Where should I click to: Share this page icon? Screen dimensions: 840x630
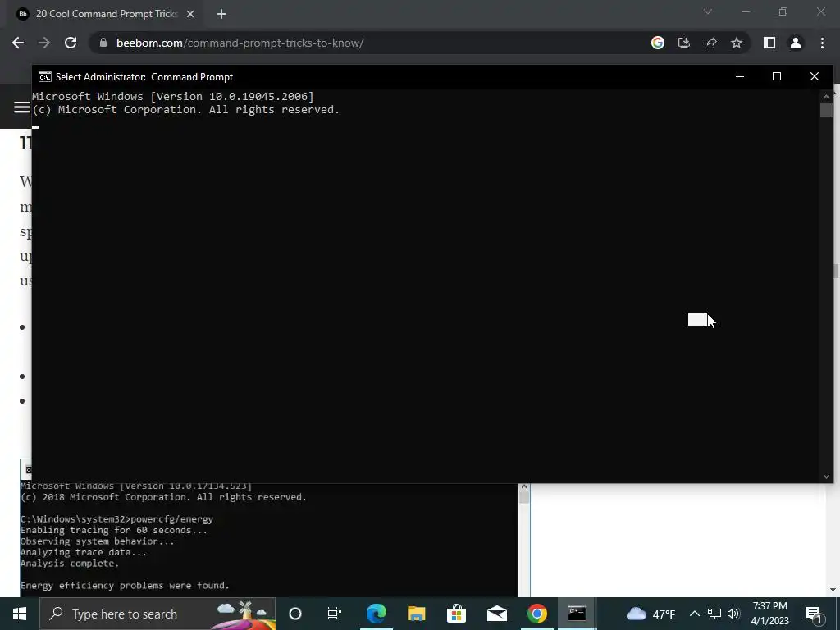click(710, 43)
